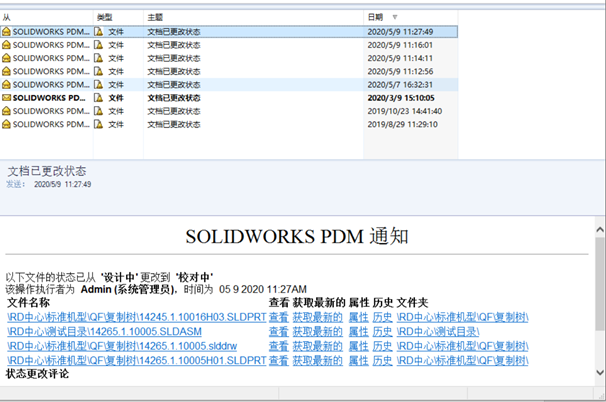Click envelope icon of 2020/5/9 11:12:56 message
This screenshot has width=606, height=402.
7,71
